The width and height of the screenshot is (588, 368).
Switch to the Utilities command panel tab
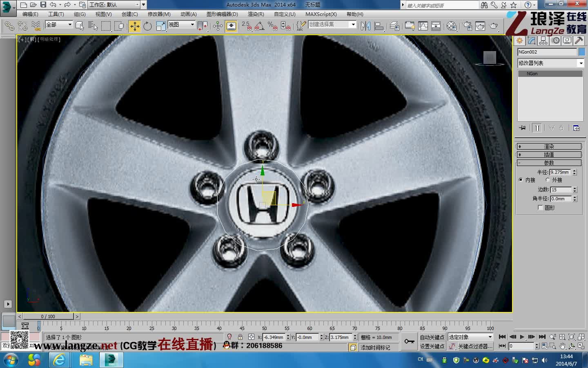[x=579, y=40]
